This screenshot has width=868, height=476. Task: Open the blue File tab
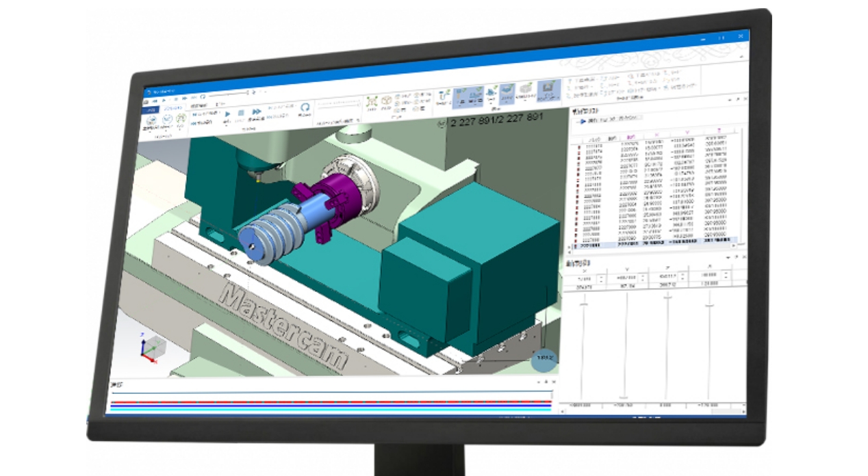tap(149, 109)
